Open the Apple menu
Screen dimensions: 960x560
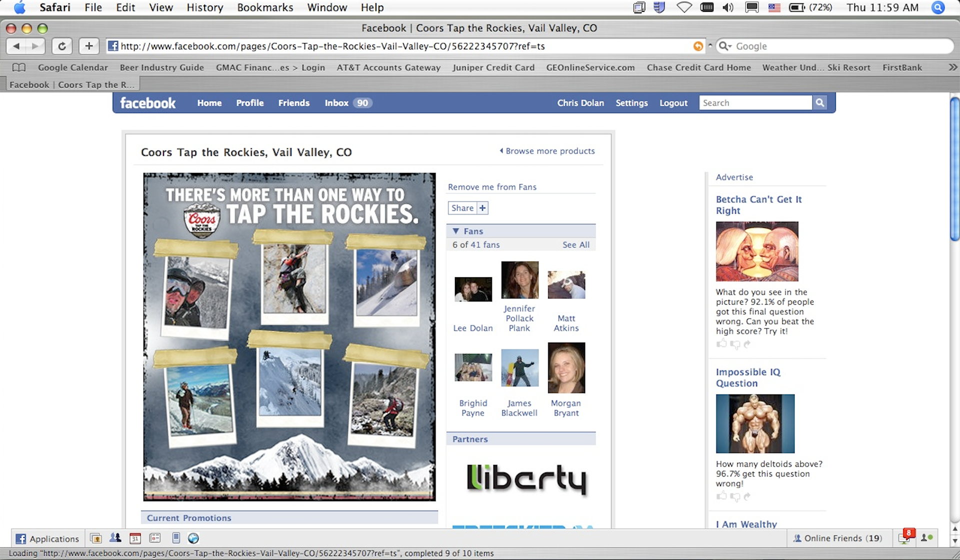coord(19,7)
